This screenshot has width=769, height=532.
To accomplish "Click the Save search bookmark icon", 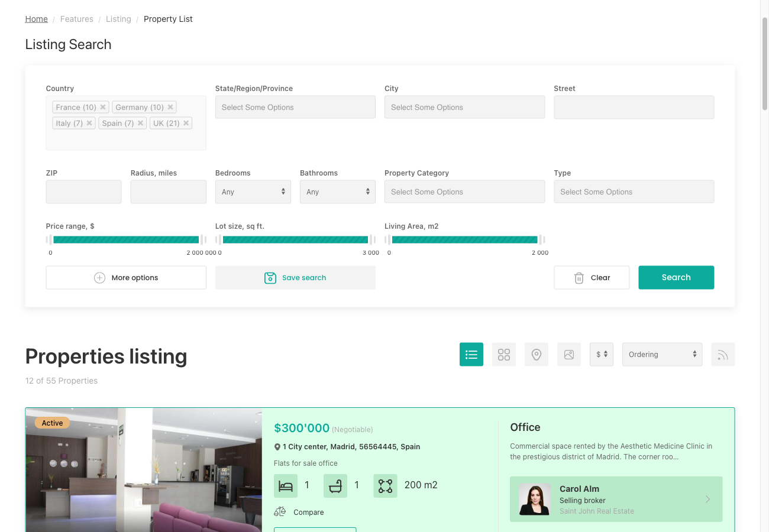I will (x=270, y=277).
